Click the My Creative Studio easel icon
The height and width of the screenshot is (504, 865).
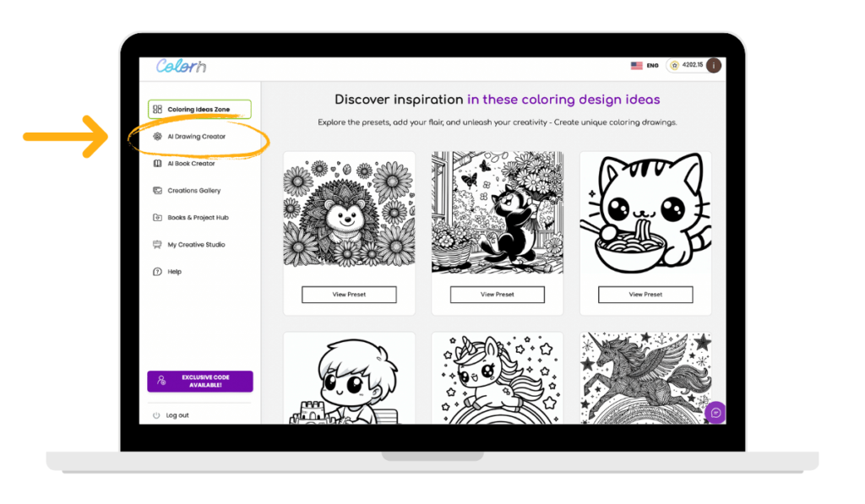157,245
